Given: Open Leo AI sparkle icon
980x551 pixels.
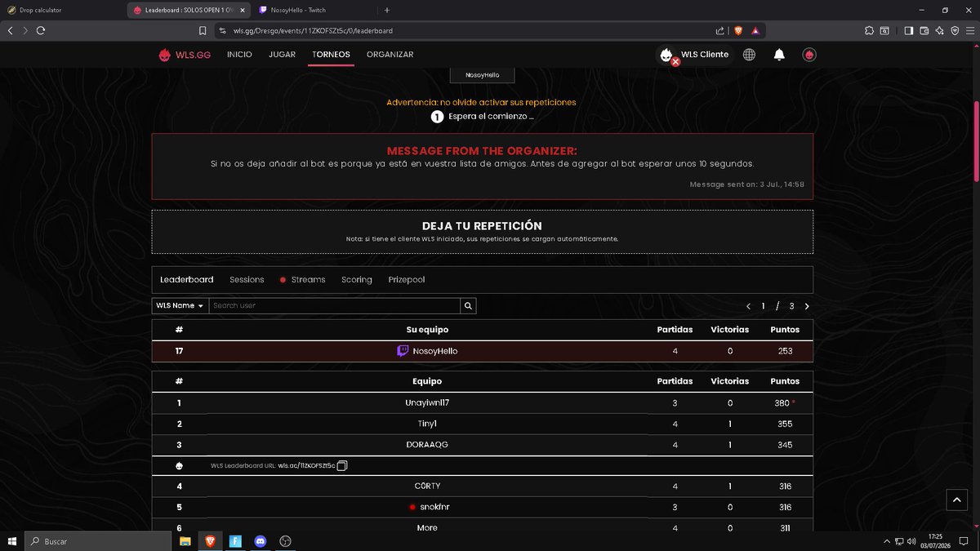Looking at the screenshot, I should (x=940, y=30).
